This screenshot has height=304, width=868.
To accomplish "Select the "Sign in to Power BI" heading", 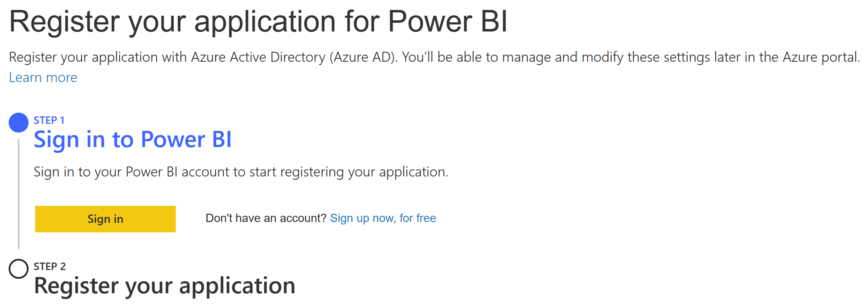I will (132, 140).
